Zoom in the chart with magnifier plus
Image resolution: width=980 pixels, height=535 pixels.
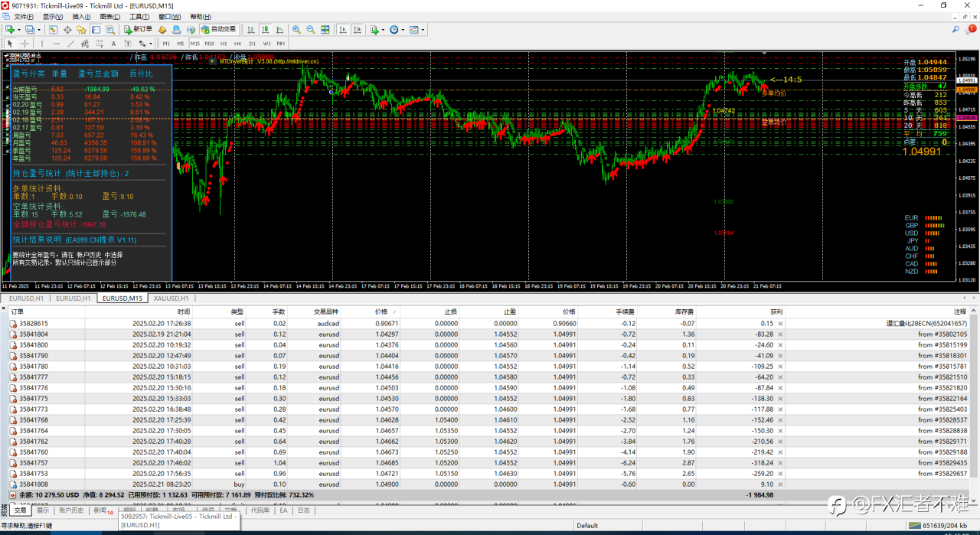pos(296,30)
